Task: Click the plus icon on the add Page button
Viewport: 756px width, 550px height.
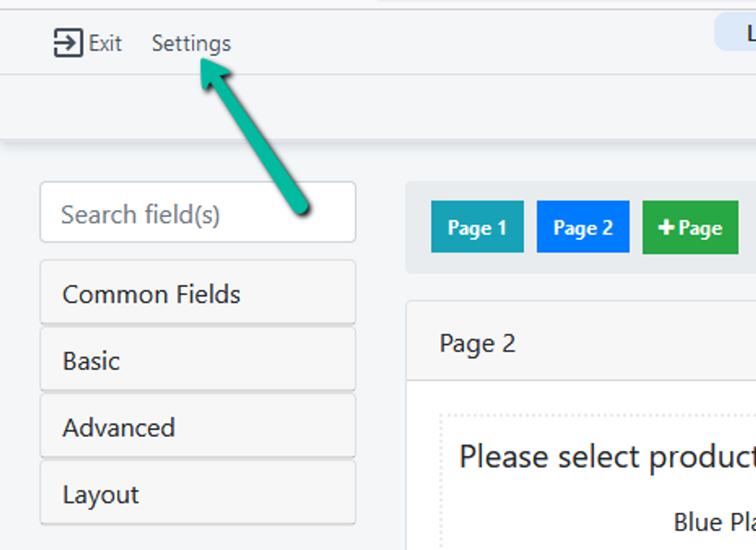Action: [x=666, y=228]
